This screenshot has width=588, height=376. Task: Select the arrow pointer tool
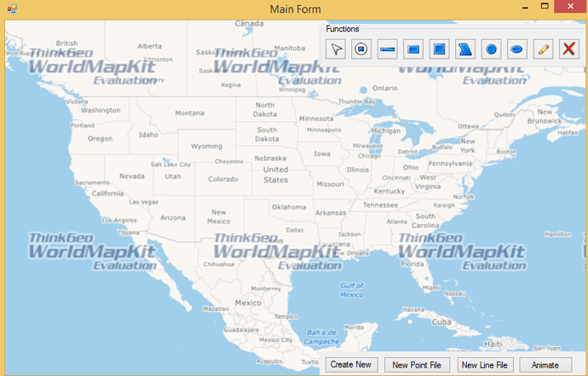336,49
